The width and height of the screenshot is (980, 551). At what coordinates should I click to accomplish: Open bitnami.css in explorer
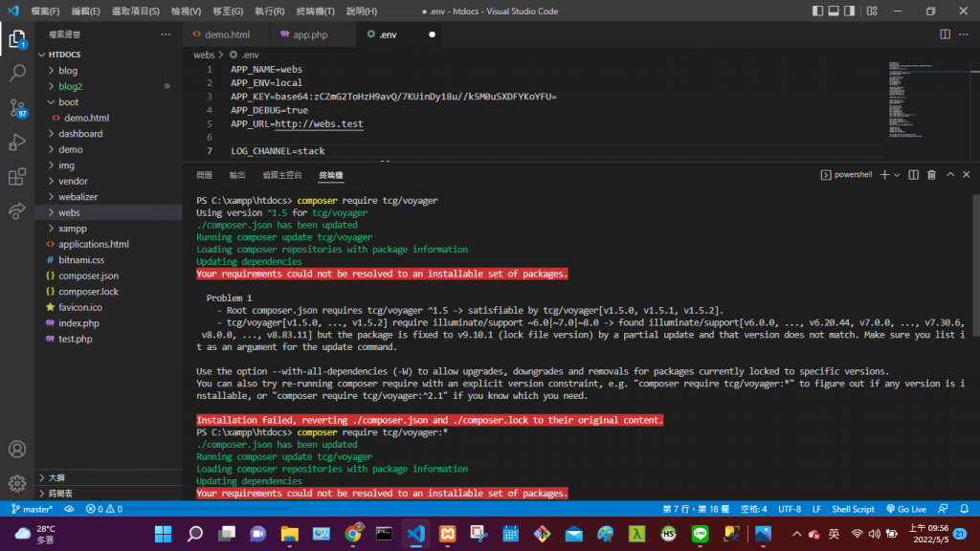[109, 260]
